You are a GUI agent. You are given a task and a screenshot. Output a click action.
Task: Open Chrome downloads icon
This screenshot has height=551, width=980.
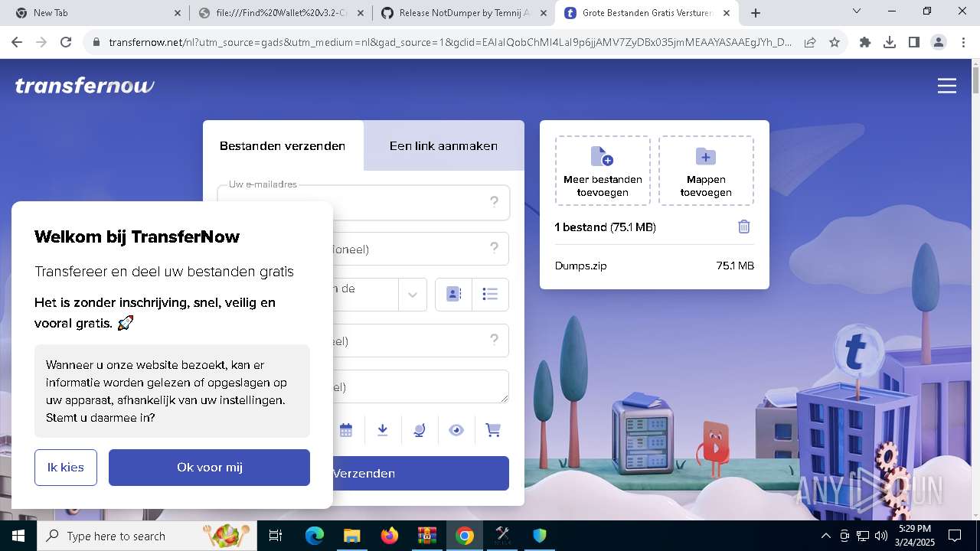[x=890, y=43]
